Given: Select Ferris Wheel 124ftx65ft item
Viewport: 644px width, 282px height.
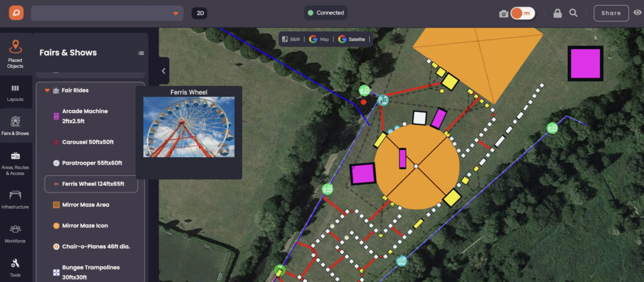Looking at the screenshot, I should click(x=91, y=184).
